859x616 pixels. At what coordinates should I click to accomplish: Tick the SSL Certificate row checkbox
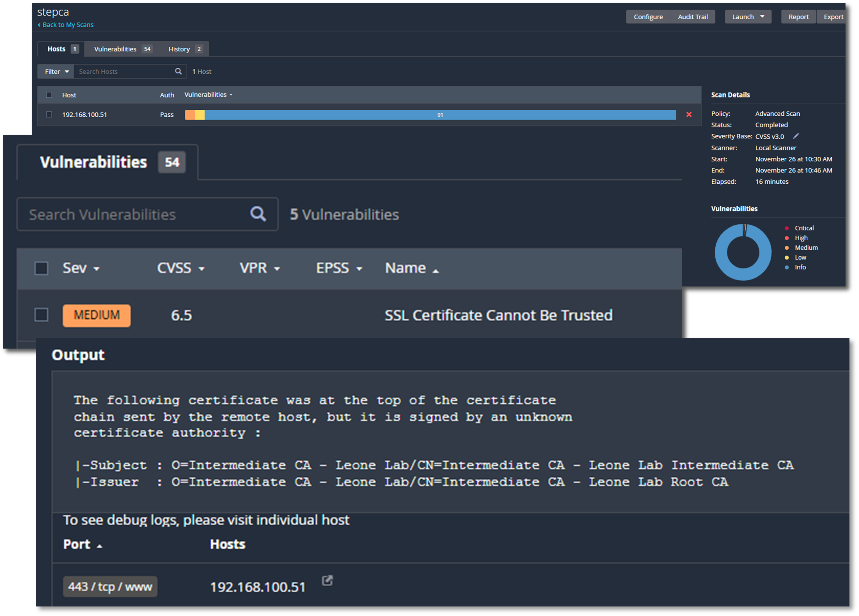point(41,315)
